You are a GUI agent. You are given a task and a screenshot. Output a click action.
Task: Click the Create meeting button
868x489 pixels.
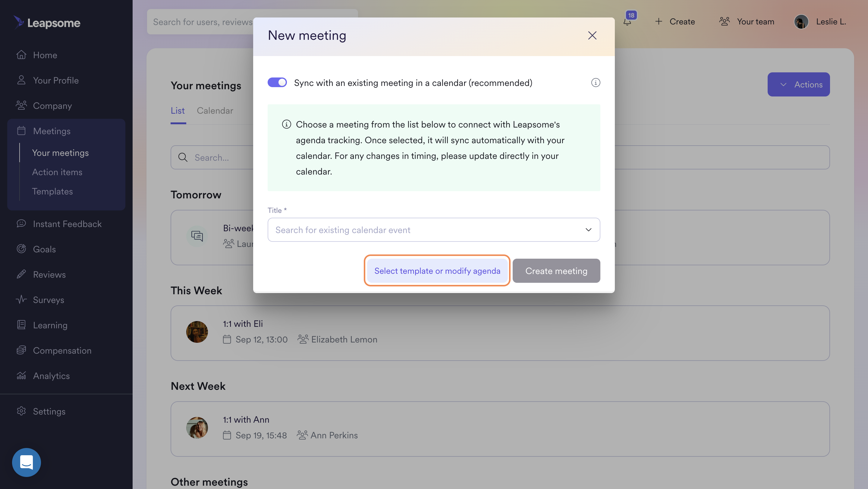pos(556,271)
